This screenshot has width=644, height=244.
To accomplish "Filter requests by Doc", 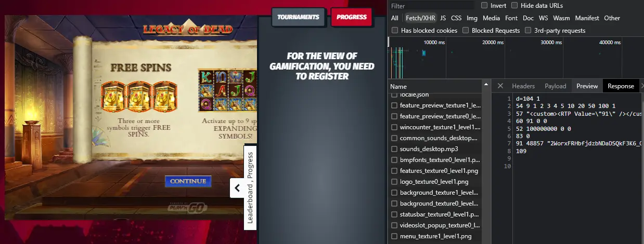I will (x=528, y=18).
